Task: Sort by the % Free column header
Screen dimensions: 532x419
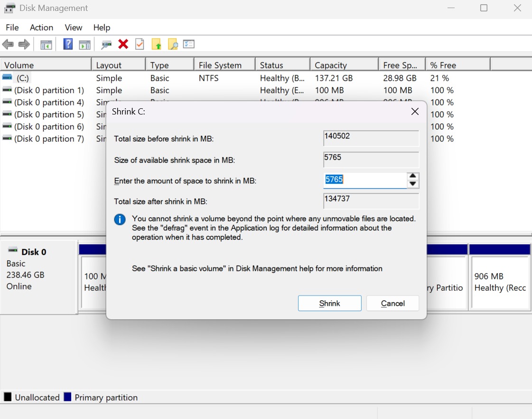Action: pos(458,65)
